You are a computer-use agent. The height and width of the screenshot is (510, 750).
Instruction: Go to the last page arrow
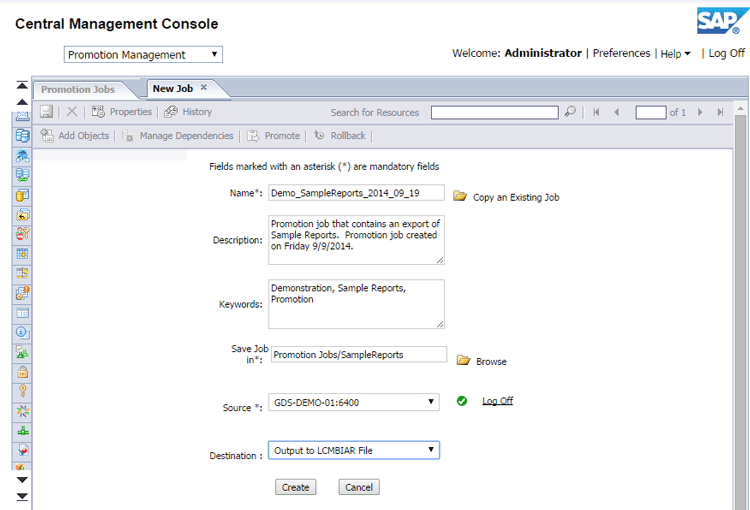coord(720,112)
